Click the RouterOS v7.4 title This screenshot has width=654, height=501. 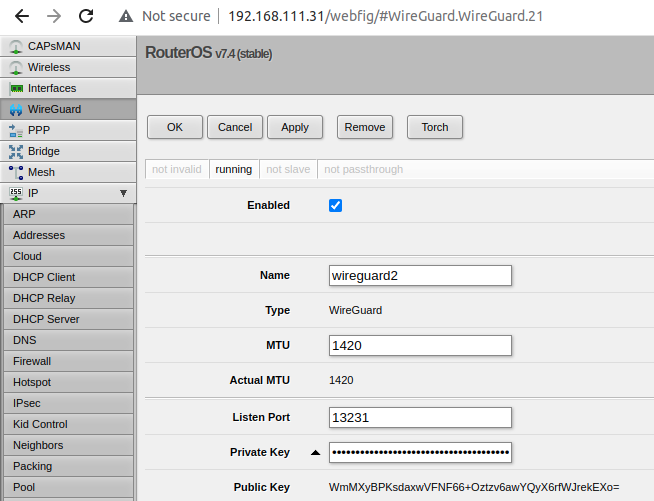point(209,53)
